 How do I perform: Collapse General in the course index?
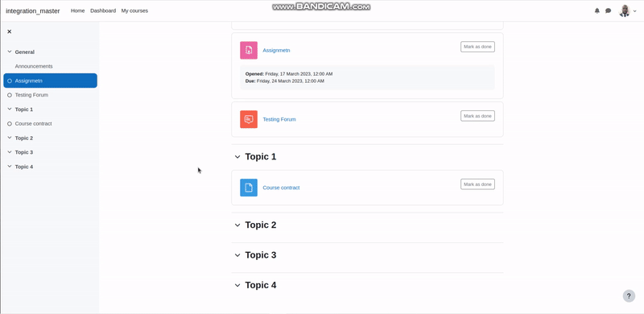tap(10, 52)
